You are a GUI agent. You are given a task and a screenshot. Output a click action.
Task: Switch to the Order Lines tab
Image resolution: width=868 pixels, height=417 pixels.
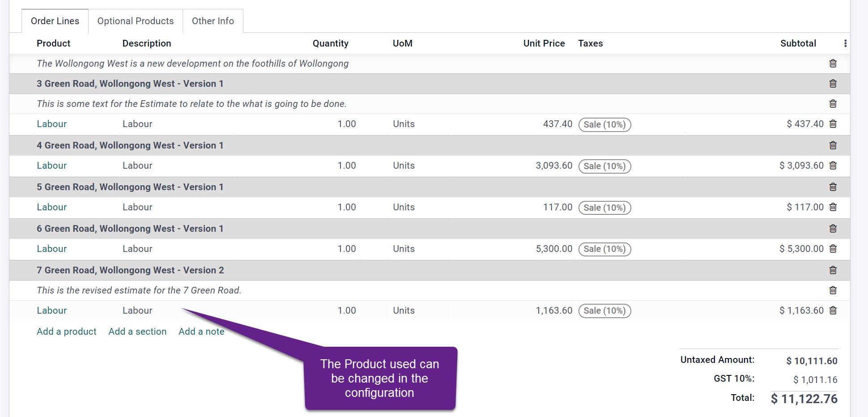(x=55, y=21)
